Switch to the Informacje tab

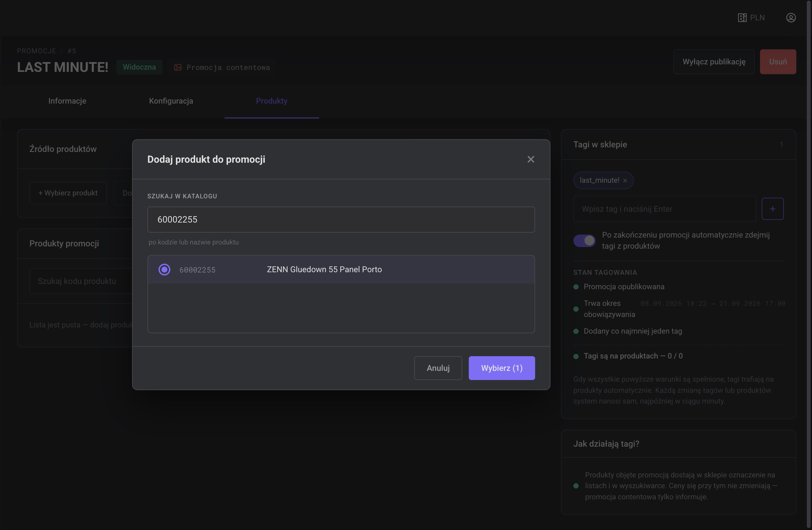[x=67, y=101]
